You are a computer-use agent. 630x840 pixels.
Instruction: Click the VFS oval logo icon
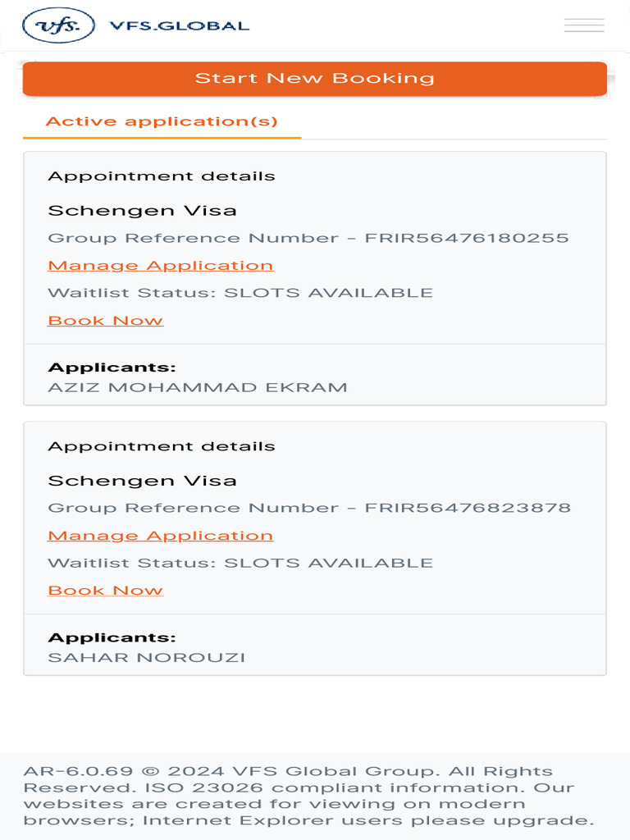pyautogui.click(x=60, y=25)
